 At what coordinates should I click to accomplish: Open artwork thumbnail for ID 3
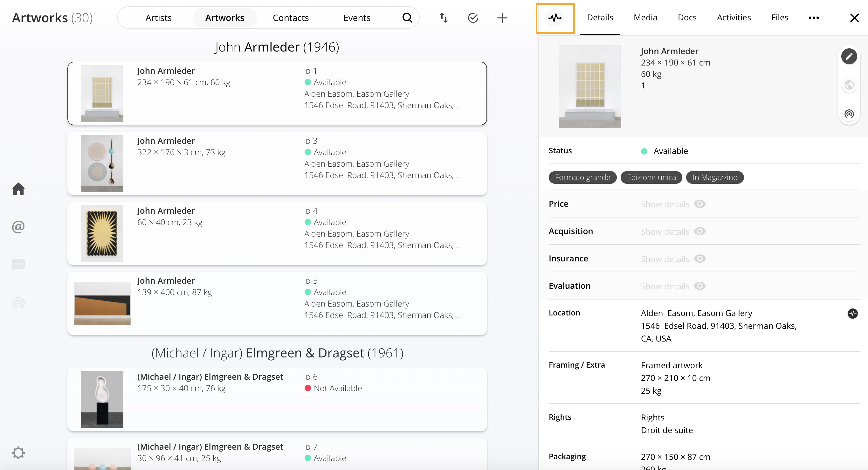pos(102,163)
